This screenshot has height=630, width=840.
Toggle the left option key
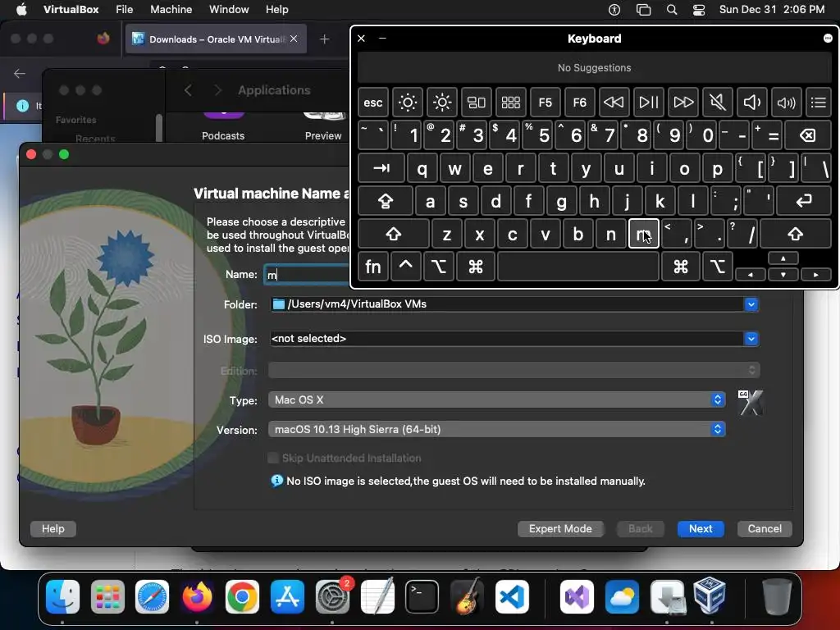pos(439,267)
